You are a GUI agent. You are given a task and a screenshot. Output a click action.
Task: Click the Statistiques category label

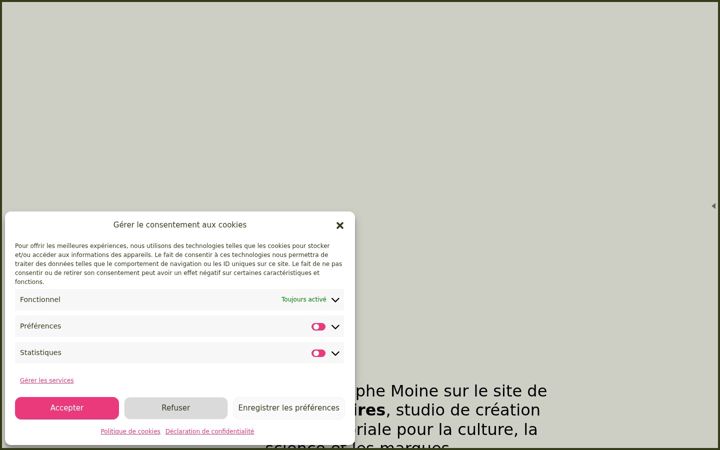40,353
